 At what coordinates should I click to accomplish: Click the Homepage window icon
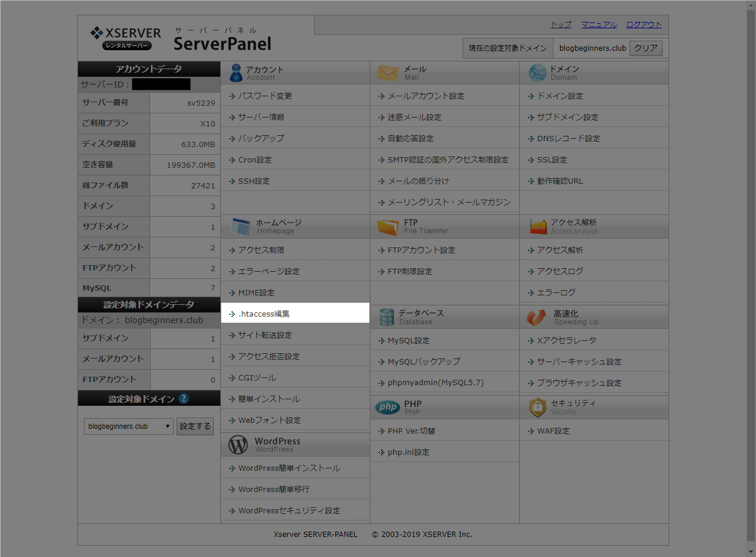(x=241, y=226)
